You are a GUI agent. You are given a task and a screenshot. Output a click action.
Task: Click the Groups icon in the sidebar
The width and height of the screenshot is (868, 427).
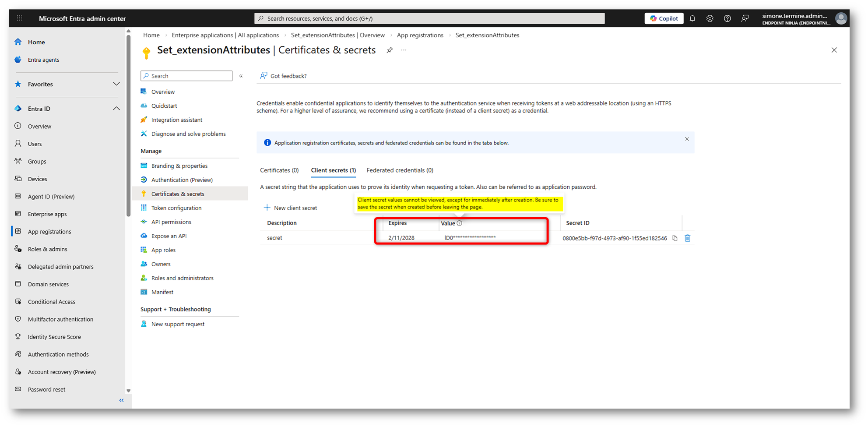[18, 161]
